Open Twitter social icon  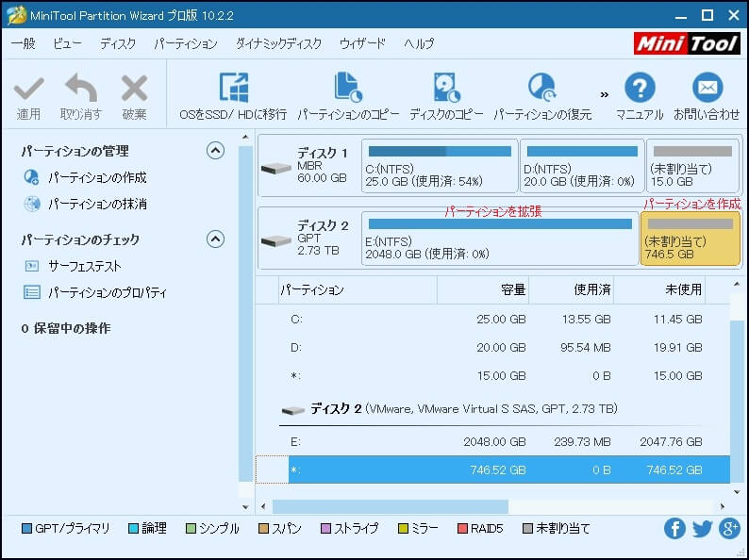702,529
